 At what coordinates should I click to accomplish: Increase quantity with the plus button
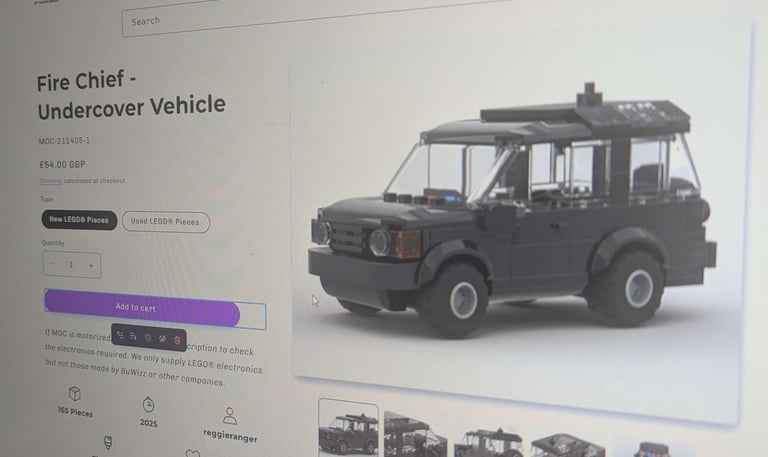tap(91, 265)
